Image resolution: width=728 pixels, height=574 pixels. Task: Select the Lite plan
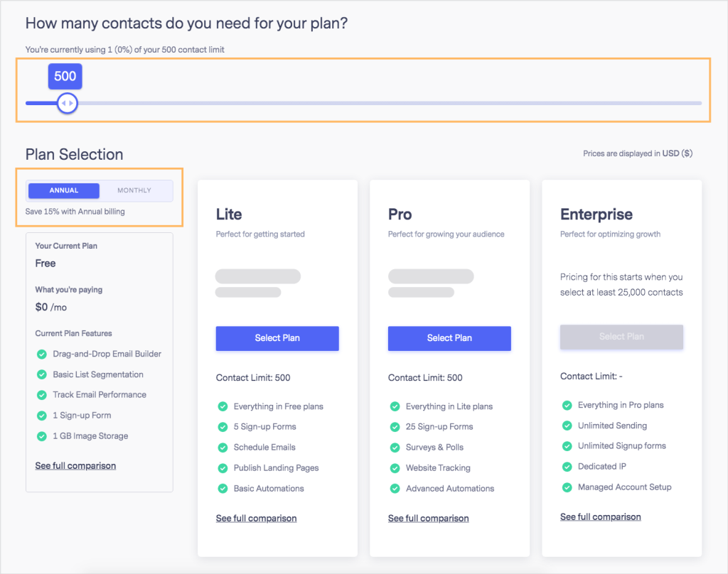[x=277, y=338]
